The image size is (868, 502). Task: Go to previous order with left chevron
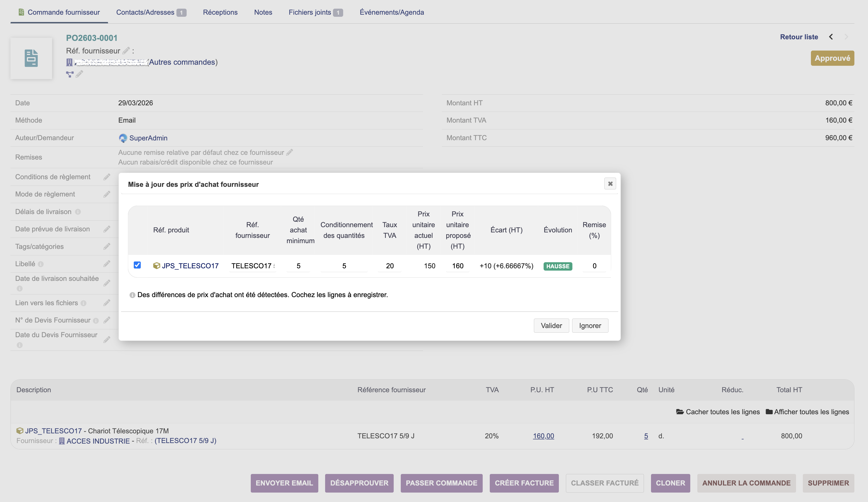(x=831, y=37)
